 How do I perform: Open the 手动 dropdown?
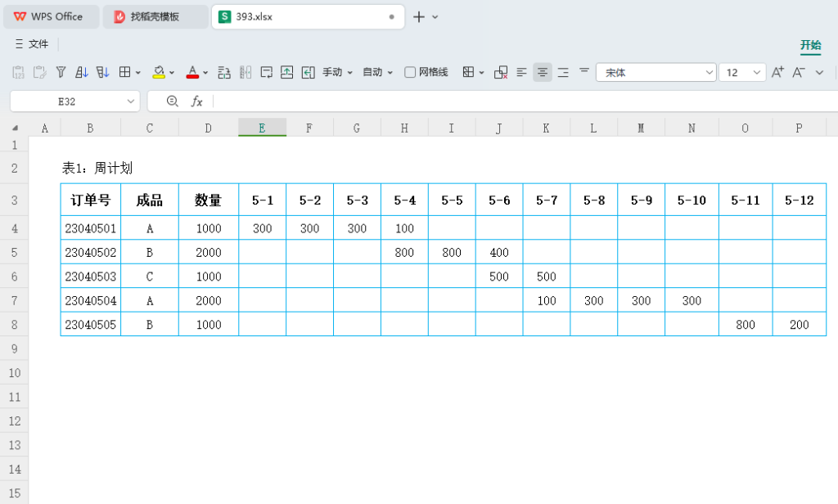(338, 72)
